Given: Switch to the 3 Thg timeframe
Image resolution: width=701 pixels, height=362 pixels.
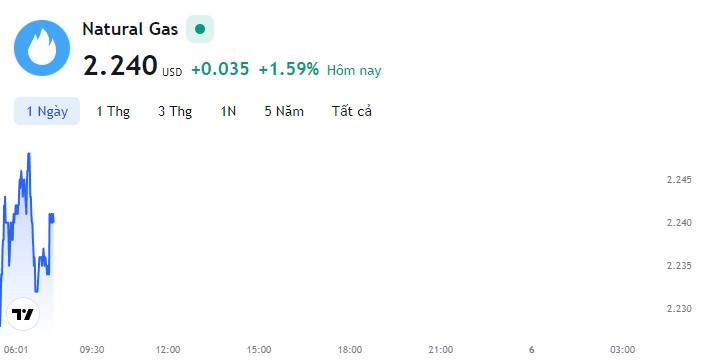Looking at the screenshot, I should click(175, 111).
